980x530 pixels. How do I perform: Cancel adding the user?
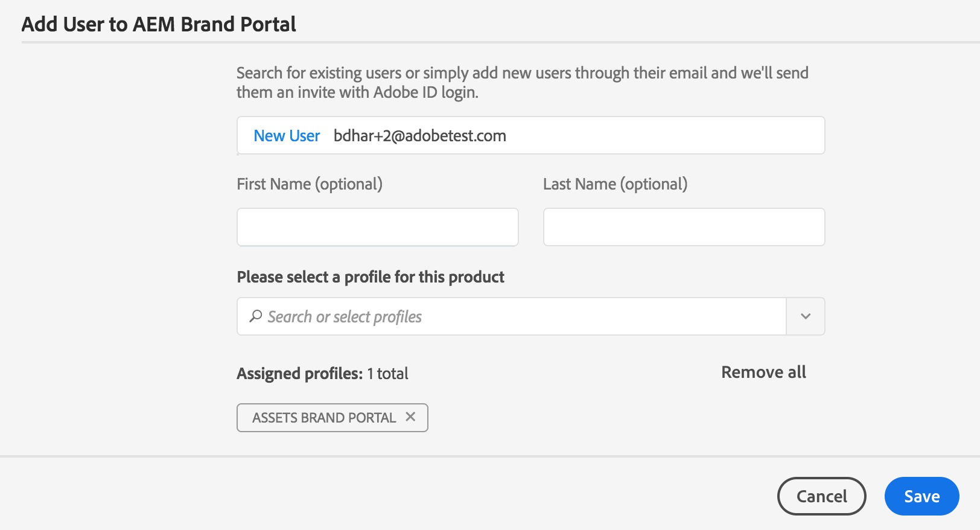(x=821, y=496)
